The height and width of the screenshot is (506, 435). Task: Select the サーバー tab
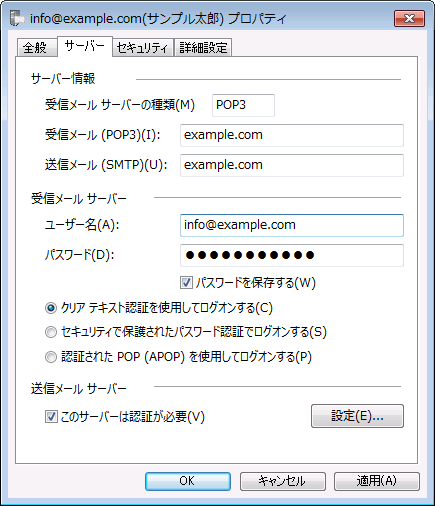pos(85,46)
